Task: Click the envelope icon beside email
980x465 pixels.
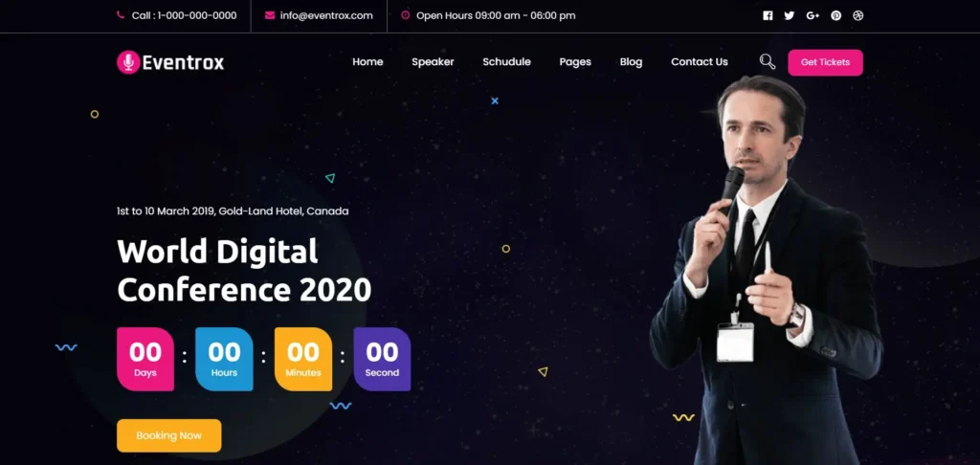Action: pyautogui.click(x=270, y=15)
